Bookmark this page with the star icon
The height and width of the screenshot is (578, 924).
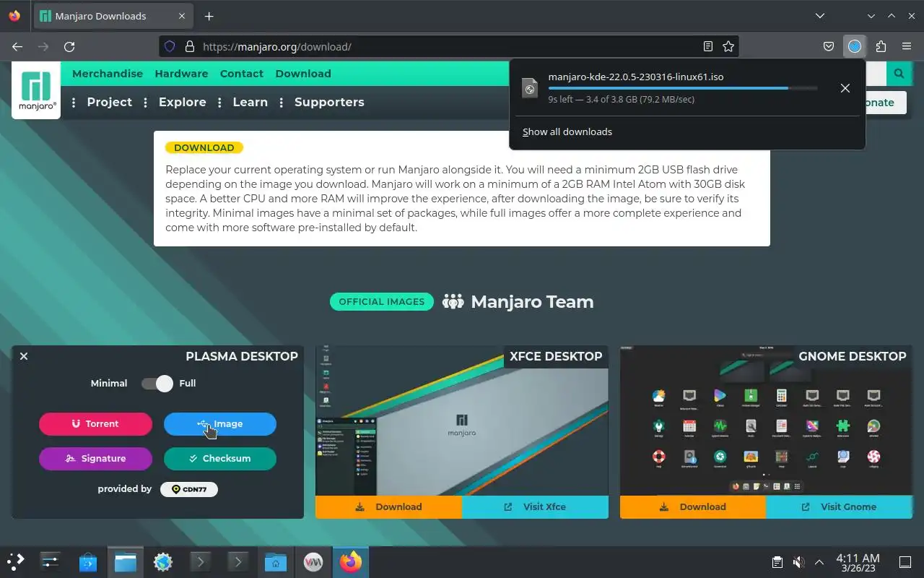click(728, 46)
